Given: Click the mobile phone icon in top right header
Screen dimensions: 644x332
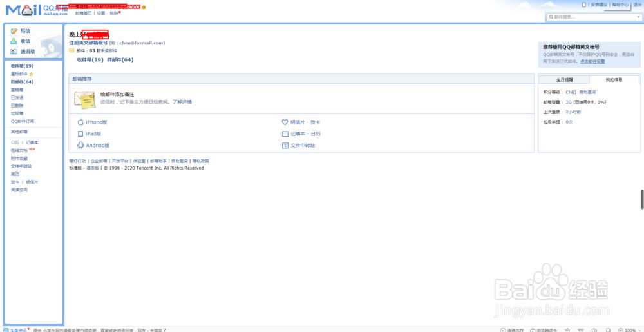Looking at the screenshot, I should (x=584, y=5).
